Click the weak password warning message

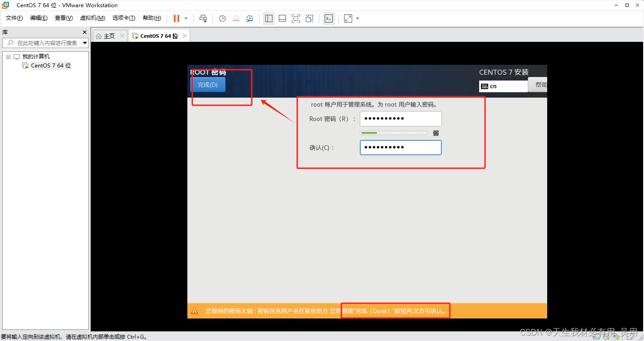tap(327, 311)
